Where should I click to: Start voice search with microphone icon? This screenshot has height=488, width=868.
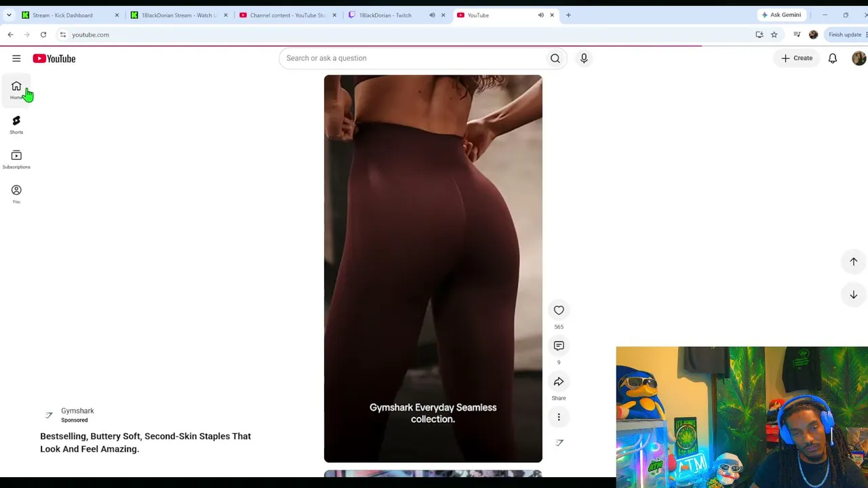coord(584,58)
